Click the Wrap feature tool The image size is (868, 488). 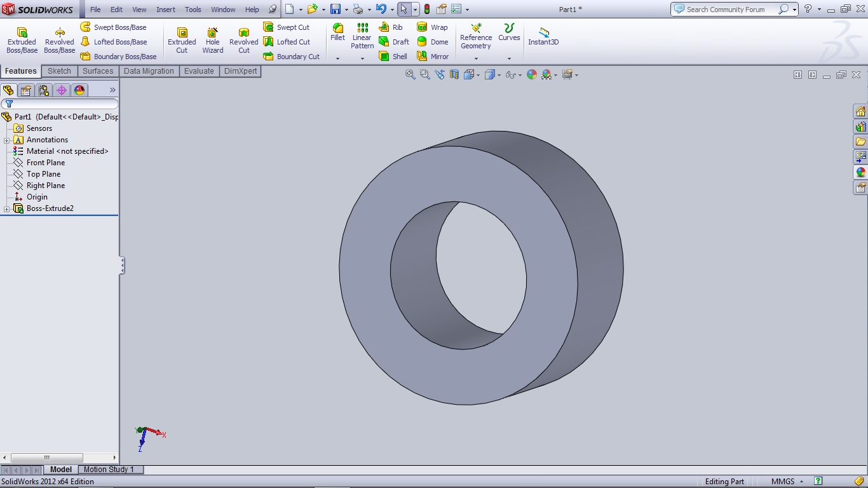tap(433, 27)
